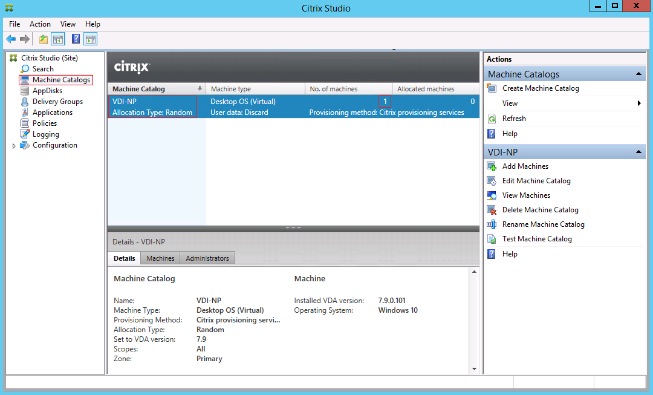653x395 pixels.
Task: Click Refresh in Actions pane
Action: tap(514, 118)
